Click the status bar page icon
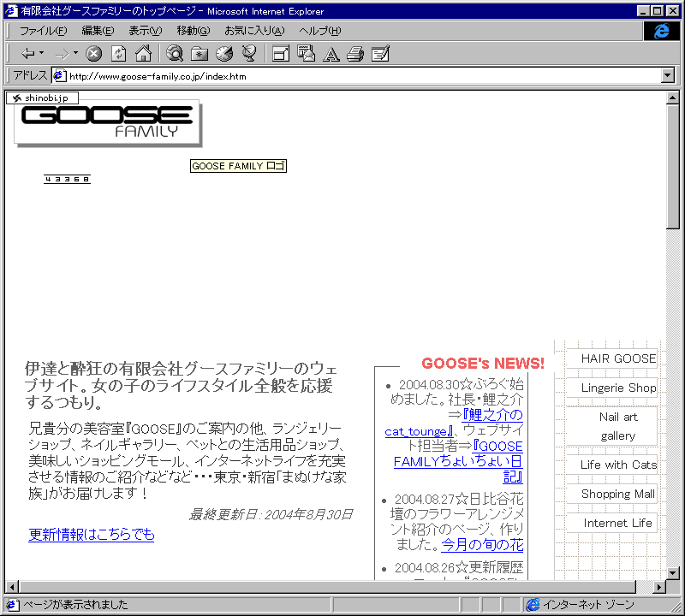 (11, 605)
